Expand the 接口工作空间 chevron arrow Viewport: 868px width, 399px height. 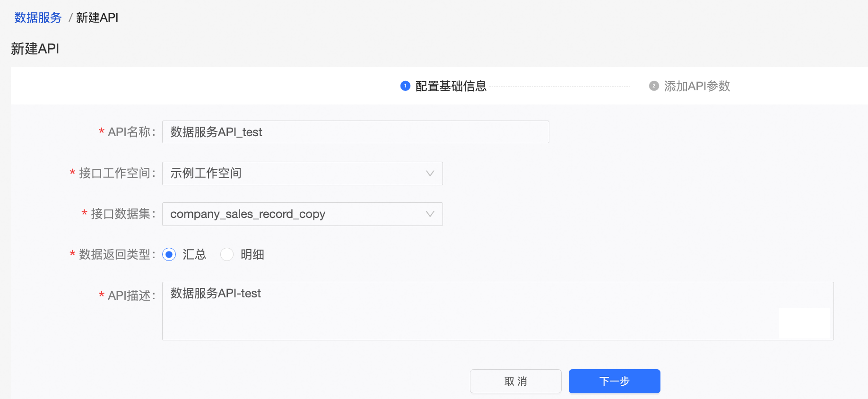click(430, 173)
